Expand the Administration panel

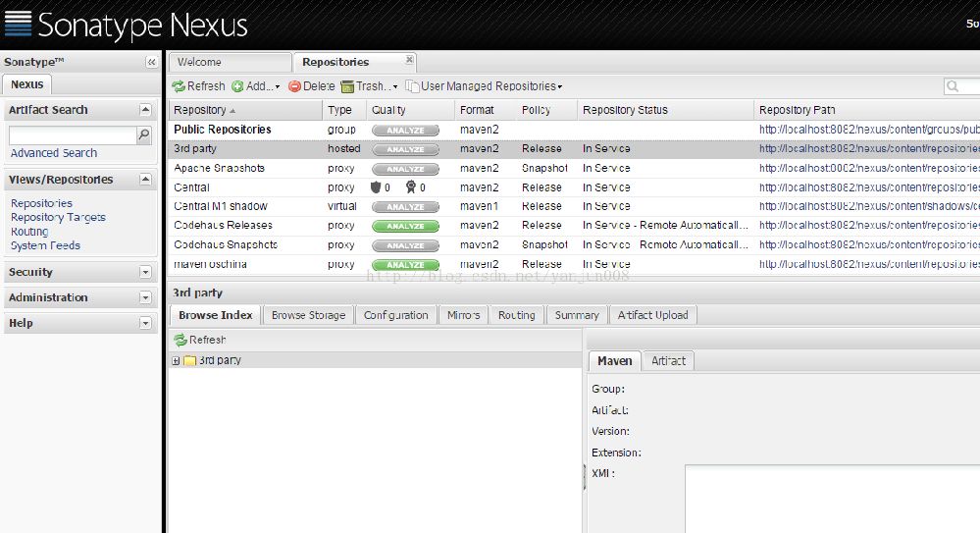(145, 297)
